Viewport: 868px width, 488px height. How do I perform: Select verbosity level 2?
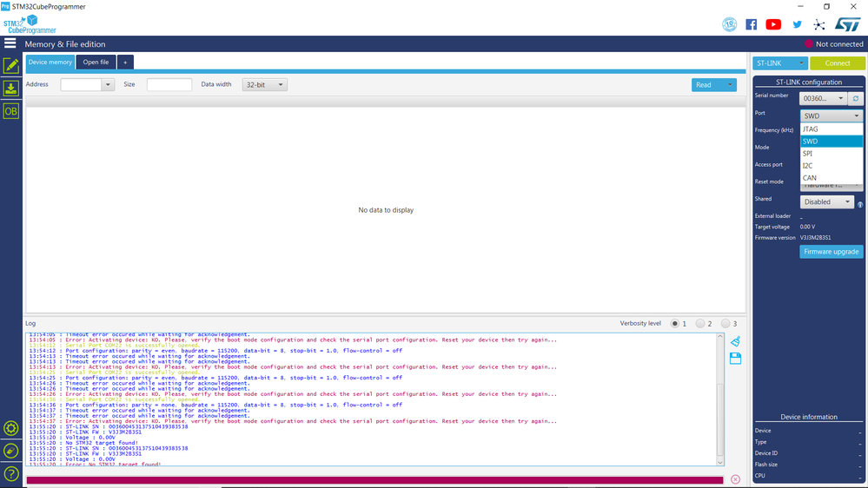click(x=700, y=324)
